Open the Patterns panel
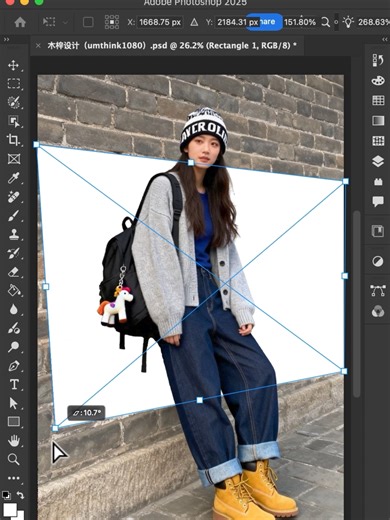 (x=378, y=141)
